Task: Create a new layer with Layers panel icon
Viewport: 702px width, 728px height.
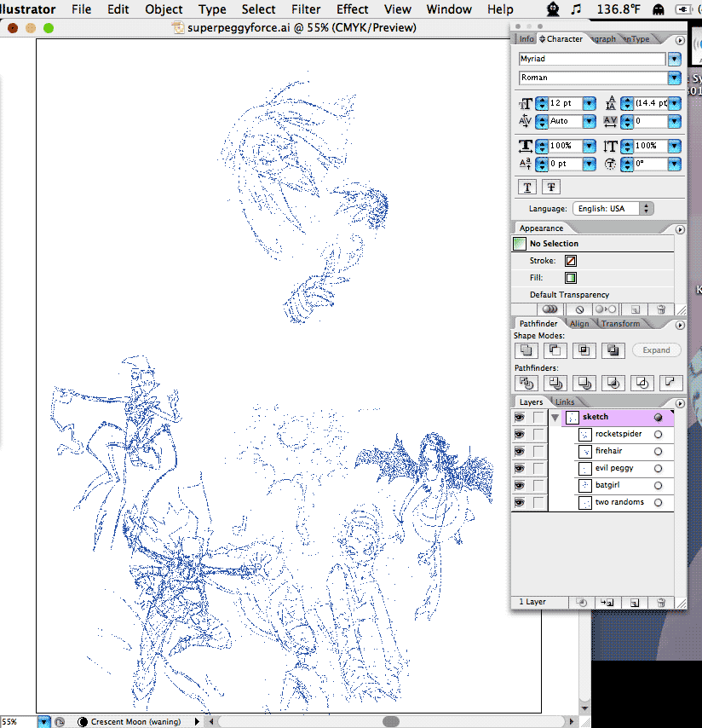Action: point(634,602)
